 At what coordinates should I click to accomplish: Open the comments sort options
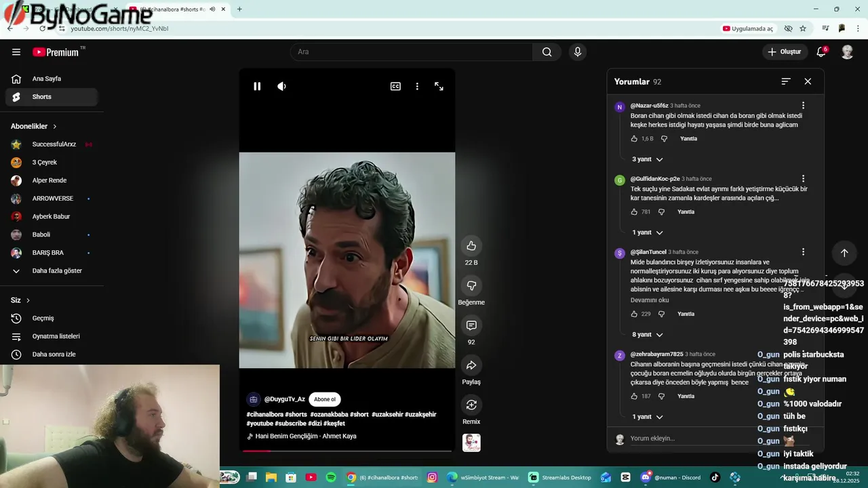pyautogui.click(x=786, y=81)
